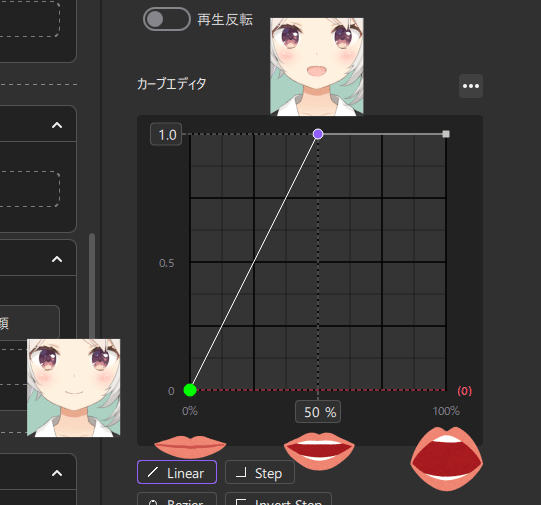This screenshot has height=505, width=541.
Task: Click the 1.0 value field
Action: point(166,134)
